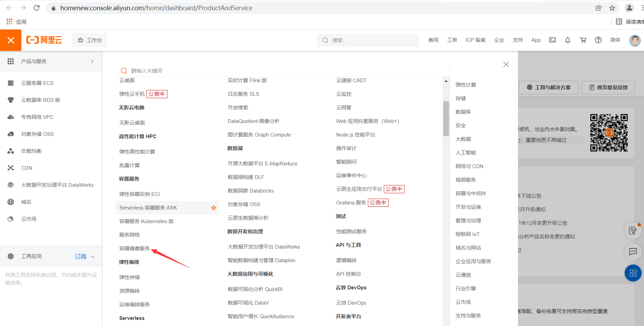Open the 支持 menu
Viewport: 644px width, 326px height.
[518, 40]
